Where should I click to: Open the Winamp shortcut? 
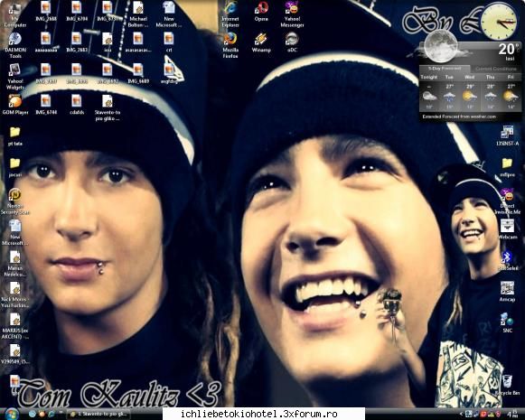click(x=261, y=42)
